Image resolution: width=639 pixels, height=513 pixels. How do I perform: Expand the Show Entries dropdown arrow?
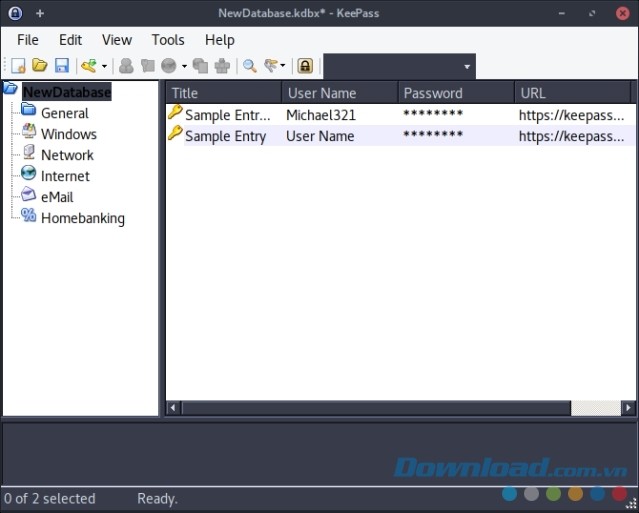[283, 66]
